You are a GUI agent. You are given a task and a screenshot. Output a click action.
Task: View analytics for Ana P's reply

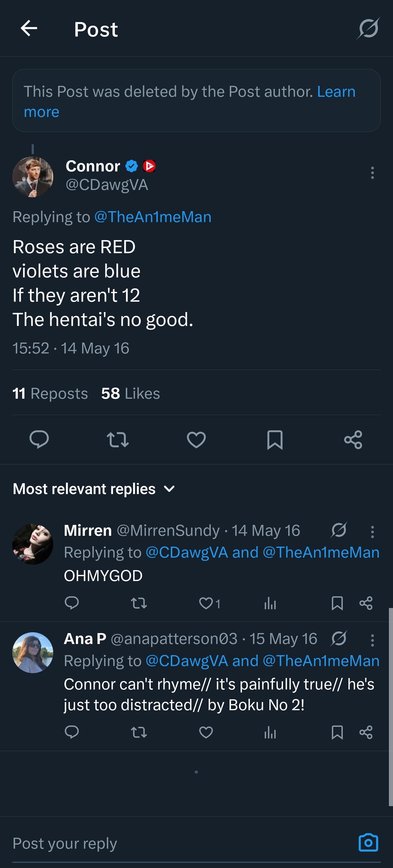pyautogui.click(x=270, y=732)
